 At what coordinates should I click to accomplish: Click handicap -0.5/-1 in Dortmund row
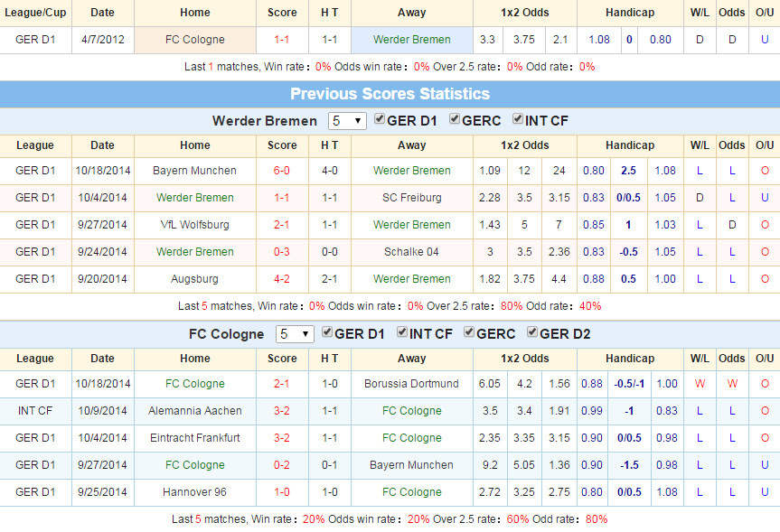pos(629,384)
